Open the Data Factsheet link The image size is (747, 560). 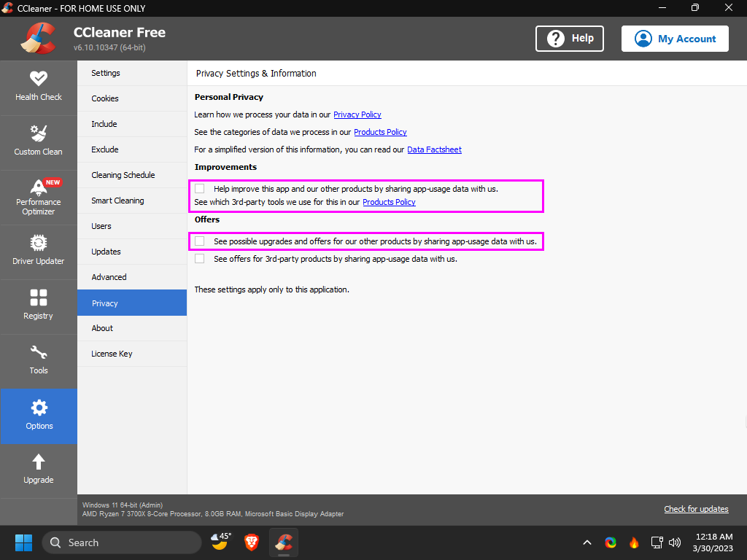click(435, 149)
